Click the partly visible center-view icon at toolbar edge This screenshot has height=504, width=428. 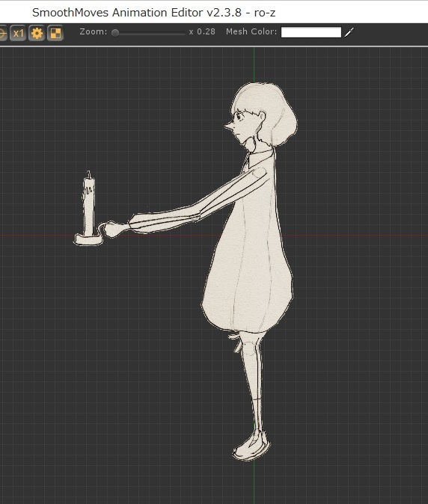(3, 33)
